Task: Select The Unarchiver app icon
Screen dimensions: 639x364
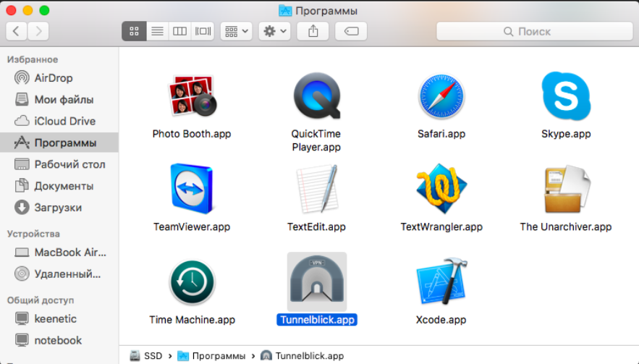Action: click(x=565, y=189)
